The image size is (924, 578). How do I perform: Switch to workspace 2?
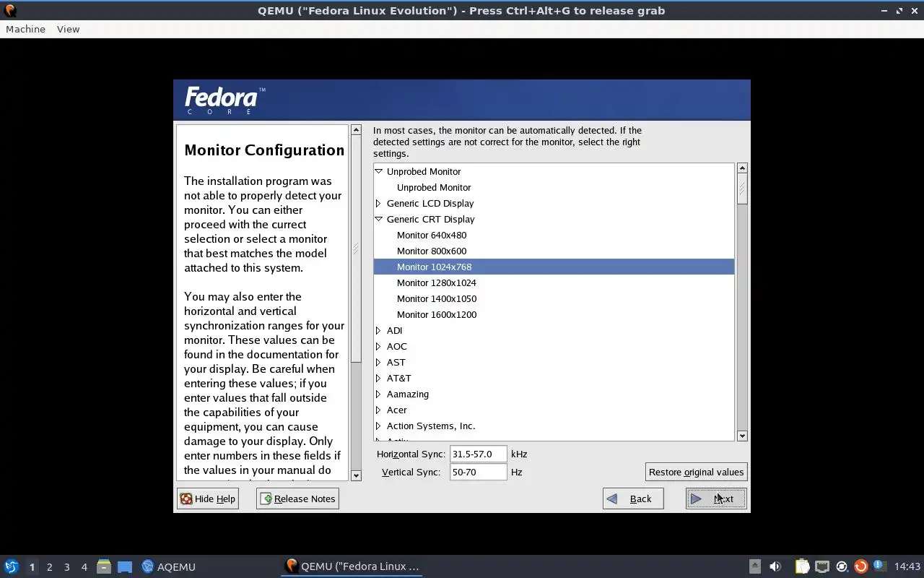49,566
